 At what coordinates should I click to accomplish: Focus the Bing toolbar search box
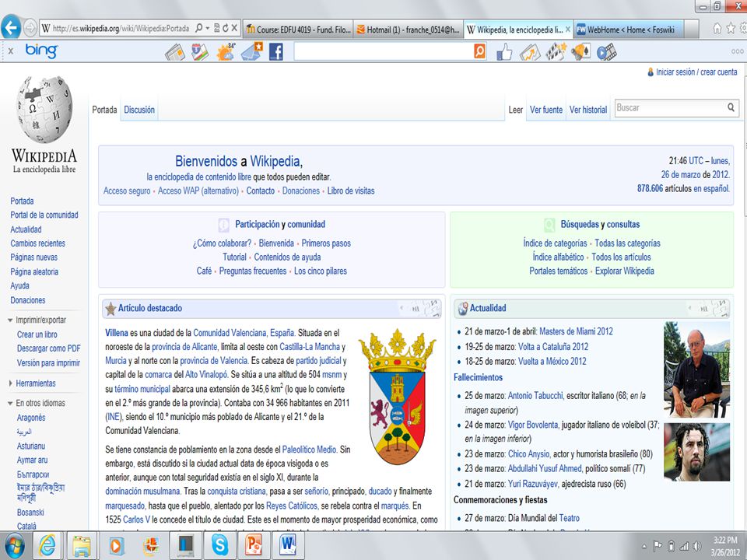(384, 51)
